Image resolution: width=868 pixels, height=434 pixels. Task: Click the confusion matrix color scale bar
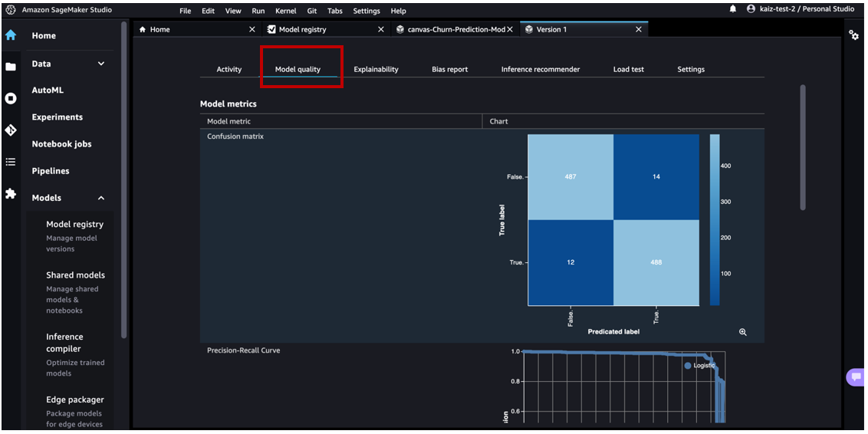[x=714, y=220]
